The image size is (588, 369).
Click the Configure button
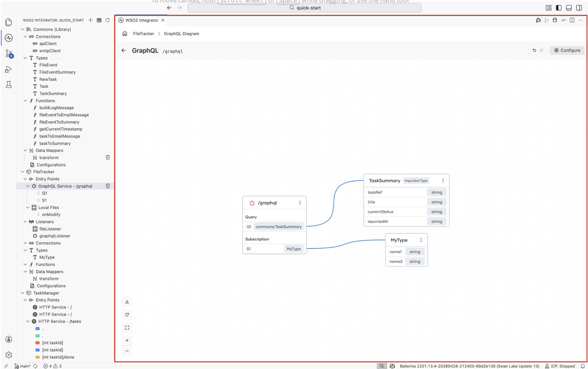tap(567, 50)
